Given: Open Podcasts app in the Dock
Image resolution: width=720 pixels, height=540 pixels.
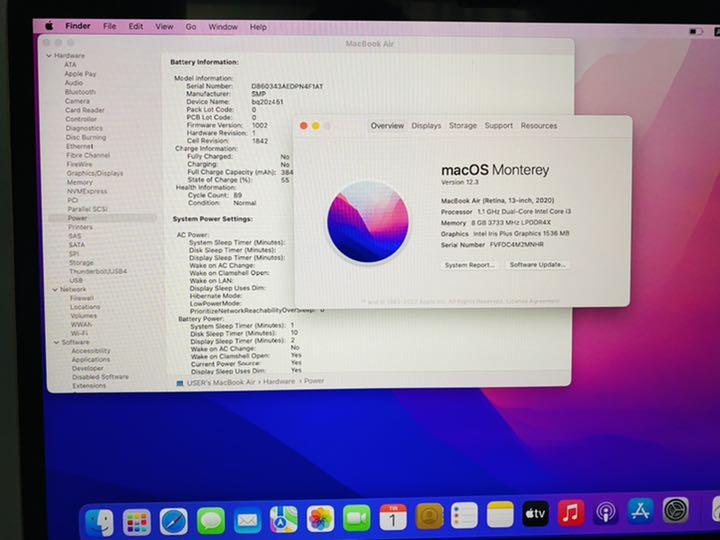Looking at the screenshot, I should 606,512.
